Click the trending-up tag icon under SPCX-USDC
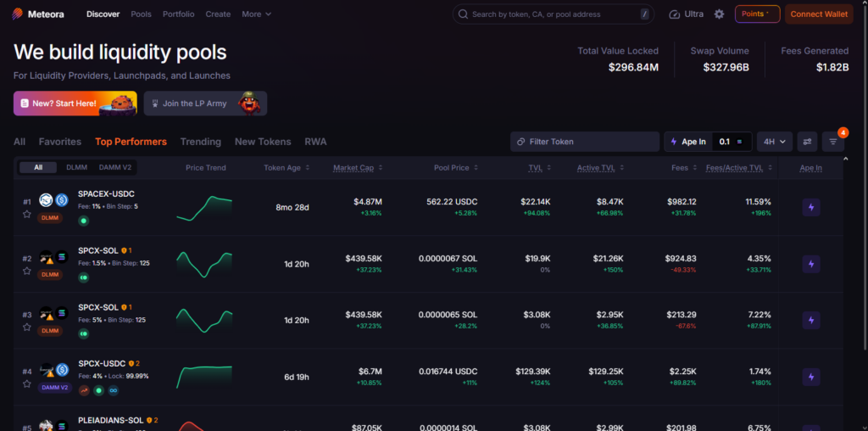Image resolution: width=868 pixels, height=431 pixels. point(84,390)
